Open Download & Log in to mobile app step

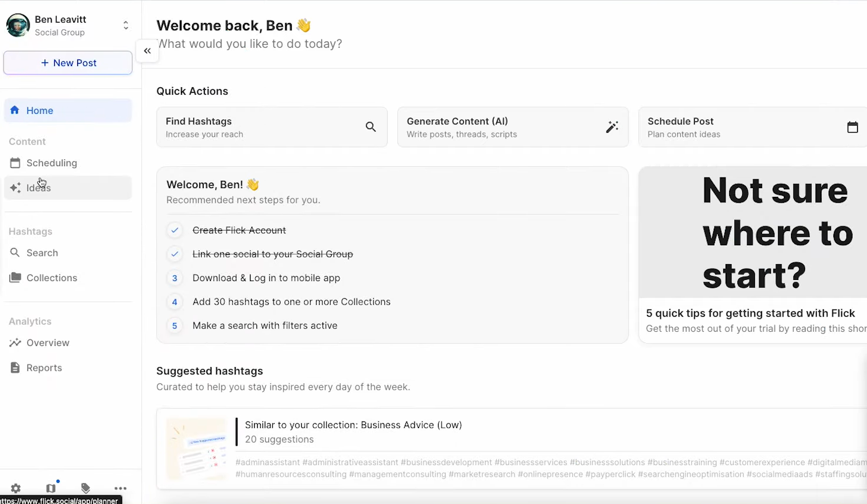pyautogui.click(x=266, y=278)
